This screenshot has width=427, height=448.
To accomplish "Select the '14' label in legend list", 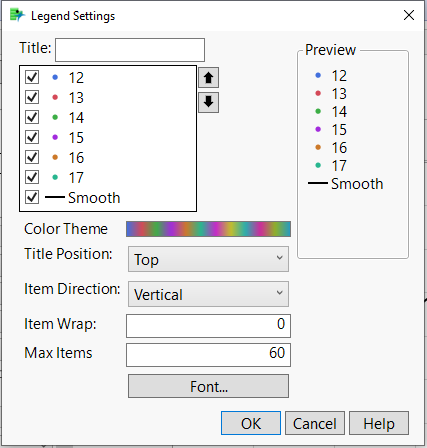I will point(76,118).
